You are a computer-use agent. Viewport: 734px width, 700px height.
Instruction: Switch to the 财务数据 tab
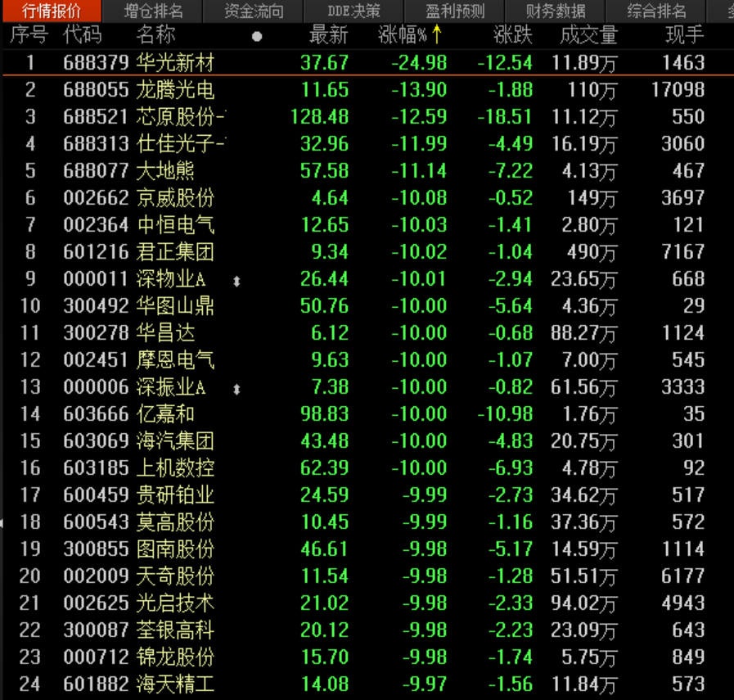tap(555, 11)
